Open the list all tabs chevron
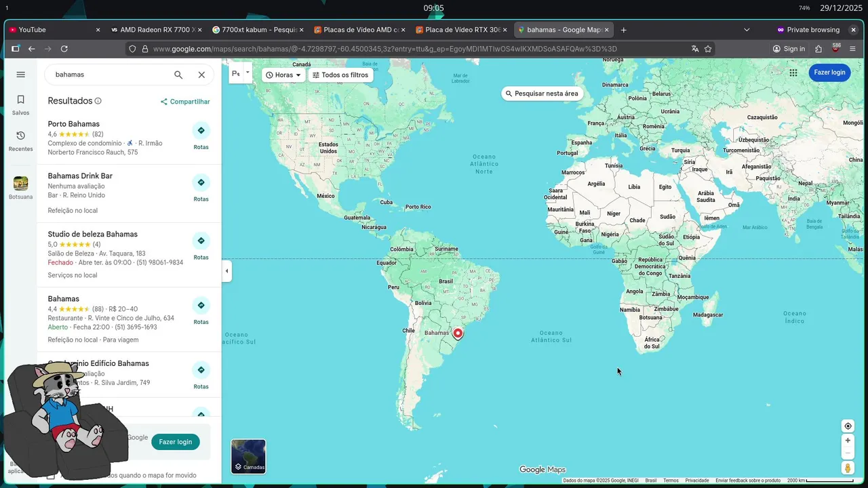The width and height of the screenshot is (868, 488). [747, 30]
